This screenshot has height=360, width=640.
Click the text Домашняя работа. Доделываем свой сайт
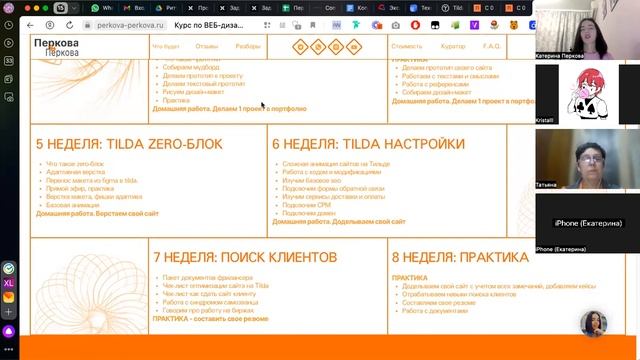(339, 222)
